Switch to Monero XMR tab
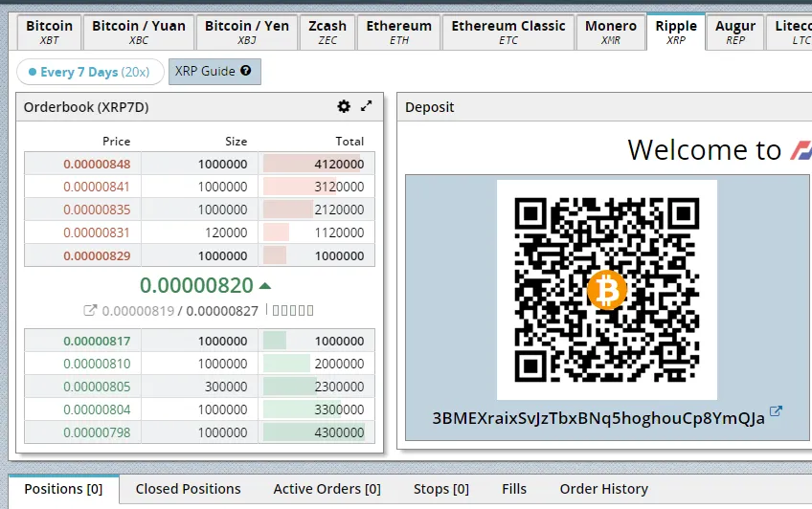Screen dimensions: 812x509 611,33
